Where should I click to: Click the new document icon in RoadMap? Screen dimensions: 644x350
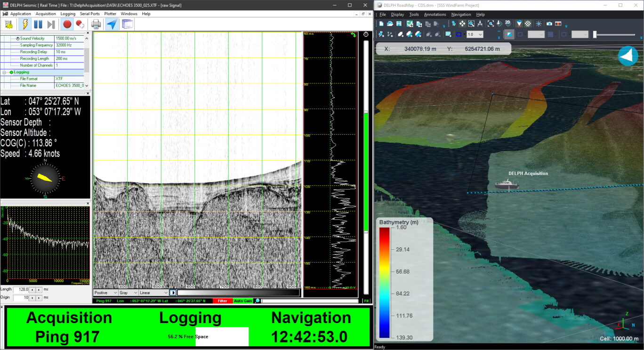tap(381, 24)
